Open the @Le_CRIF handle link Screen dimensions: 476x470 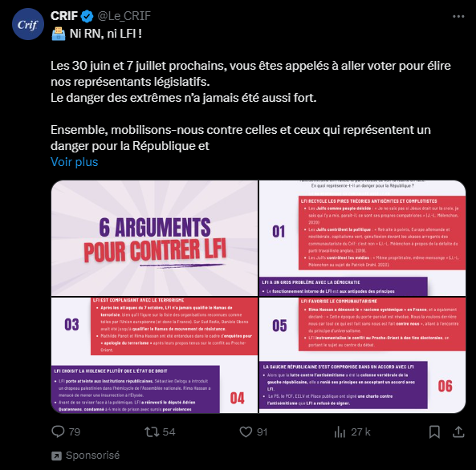[124, 16]
